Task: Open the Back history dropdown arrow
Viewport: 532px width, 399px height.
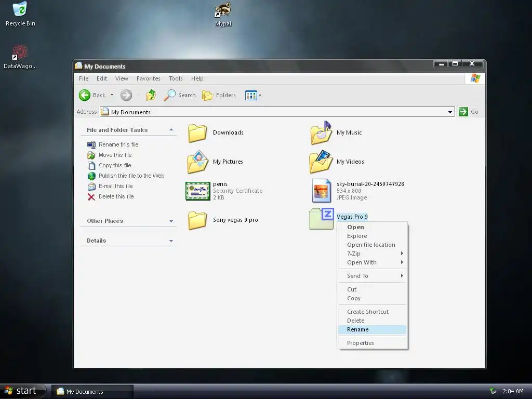Action: tap(112, 96)
